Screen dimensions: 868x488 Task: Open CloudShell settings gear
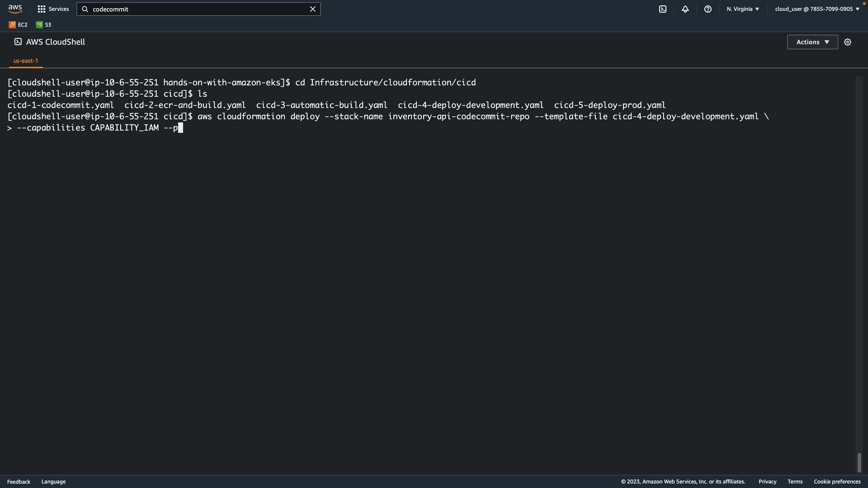tap(848, 42)
